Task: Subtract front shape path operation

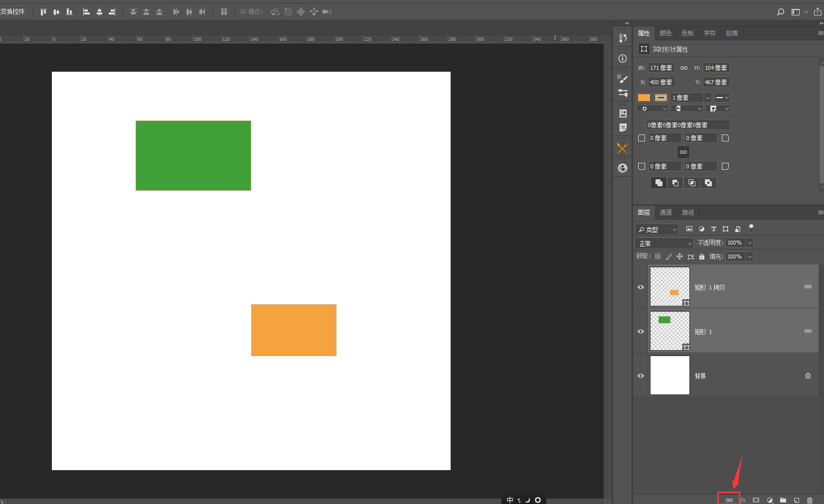Action: point(675,183)
